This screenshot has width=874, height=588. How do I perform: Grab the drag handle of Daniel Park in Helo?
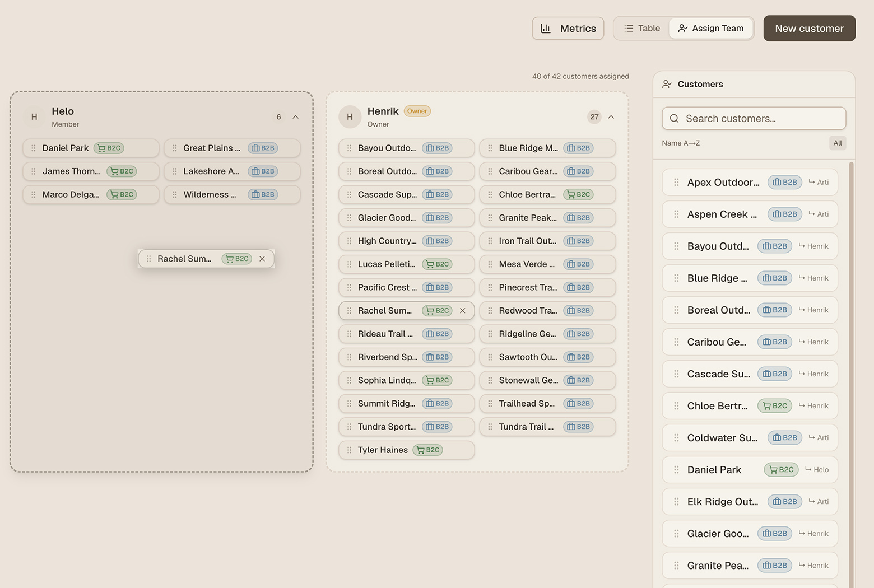click(34, 148)
